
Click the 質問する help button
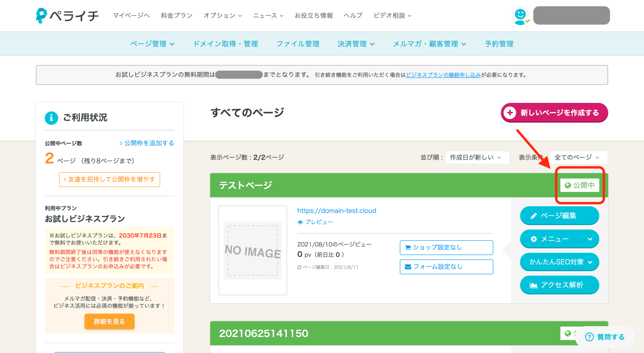605,337
